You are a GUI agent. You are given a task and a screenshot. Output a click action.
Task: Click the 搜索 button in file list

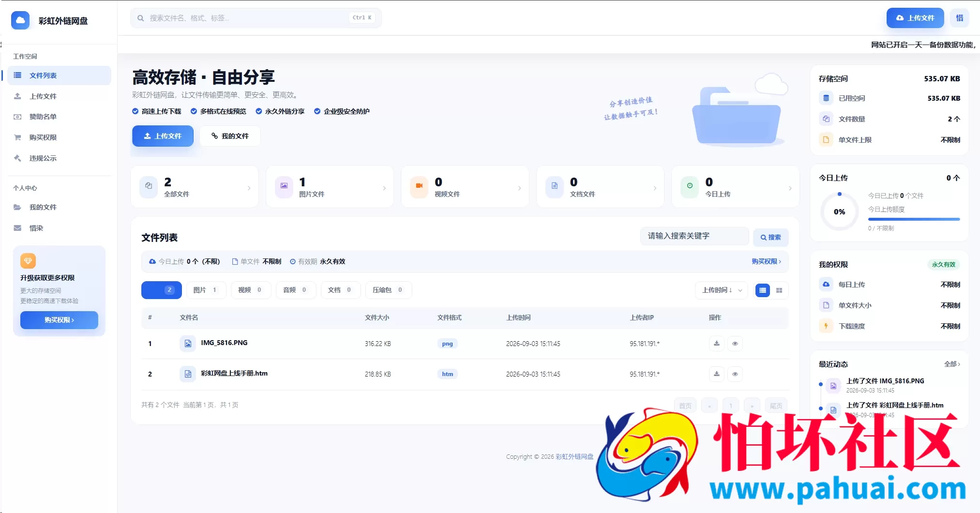point(770,237)
